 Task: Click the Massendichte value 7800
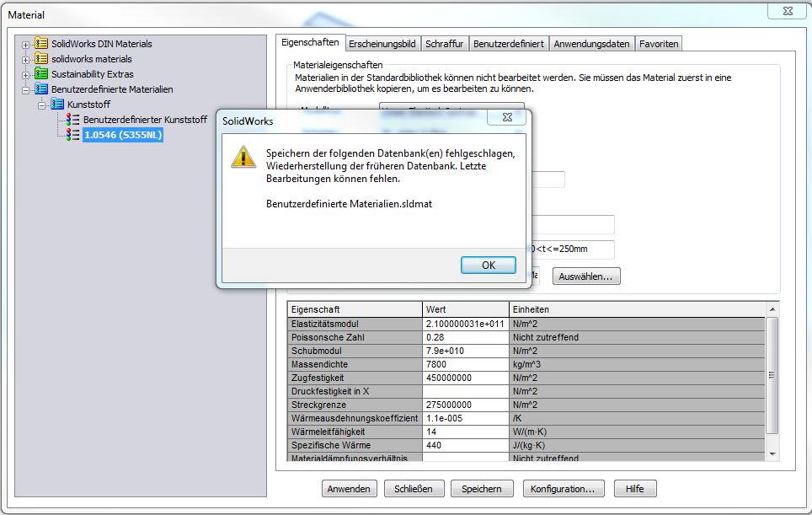pos(466,364)
